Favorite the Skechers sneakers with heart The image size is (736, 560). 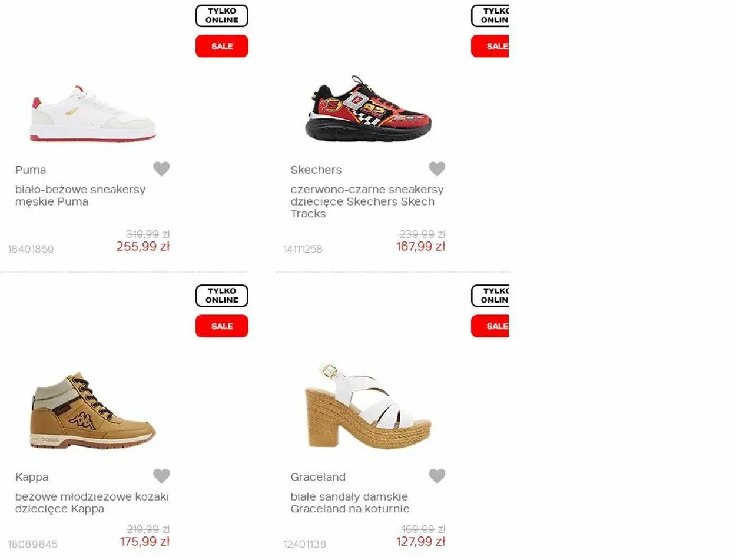click(437, 169)
